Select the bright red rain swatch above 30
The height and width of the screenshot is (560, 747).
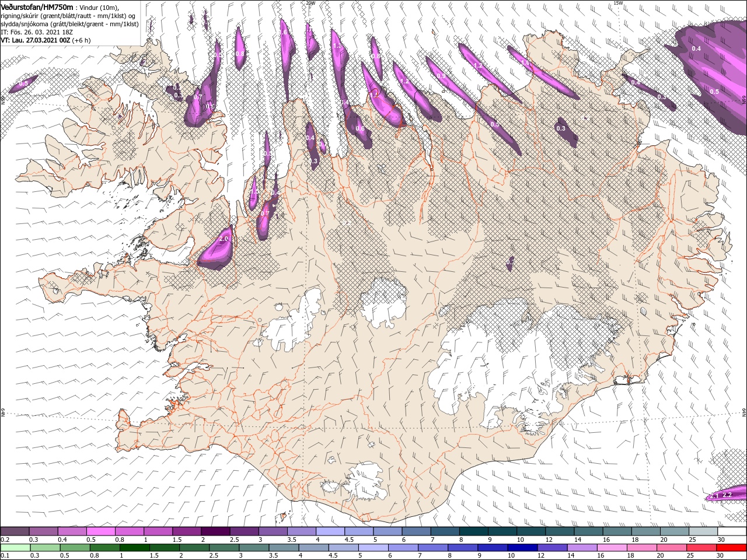732,548
